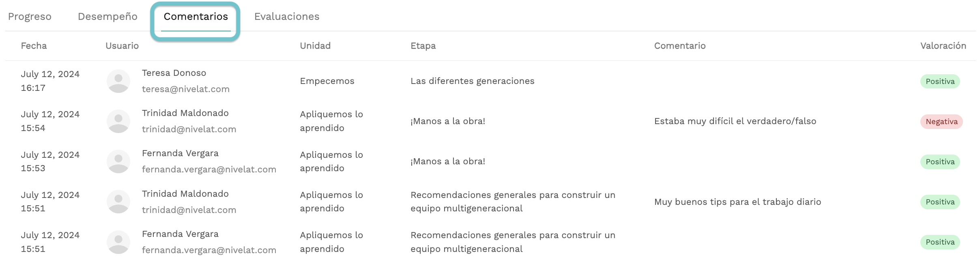Screen dimensions: 980x258
Task: Click the trinidad@nivelat.com email in the 15:54 row
Action: pyautogui.click(x=189, y=129)
